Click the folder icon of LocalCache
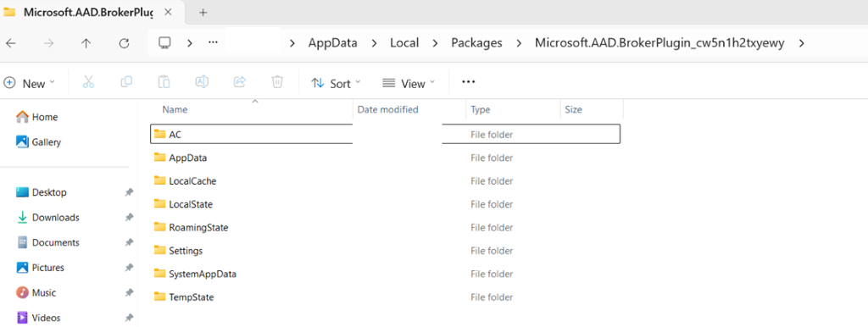 [x=160, y=180]
